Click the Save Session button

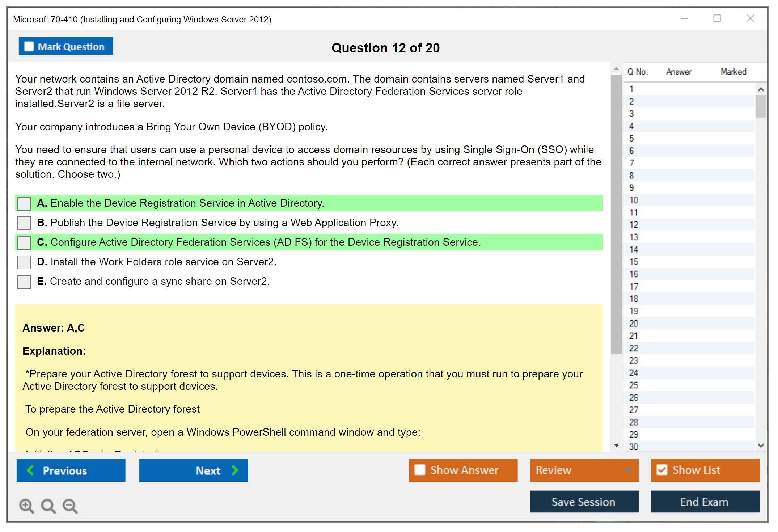(584, 502)
